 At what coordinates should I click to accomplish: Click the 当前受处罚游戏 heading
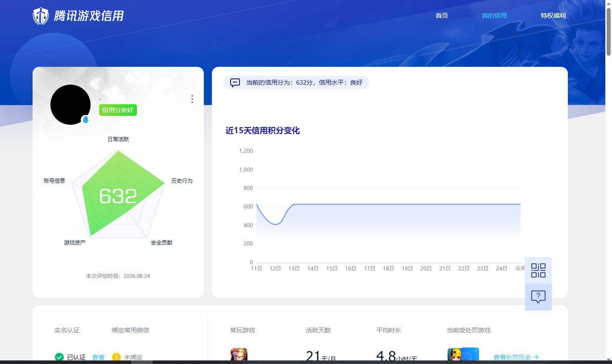(x=468, y=330)
